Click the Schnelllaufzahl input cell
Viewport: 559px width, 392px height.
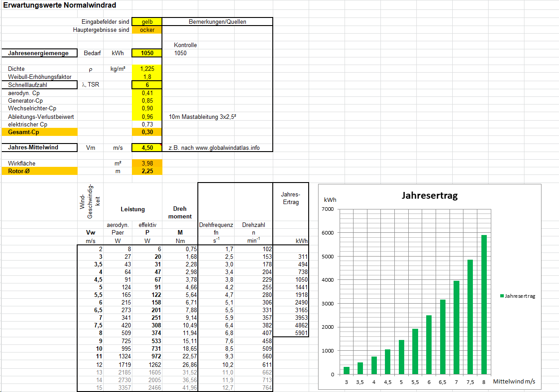pos(147,85)
